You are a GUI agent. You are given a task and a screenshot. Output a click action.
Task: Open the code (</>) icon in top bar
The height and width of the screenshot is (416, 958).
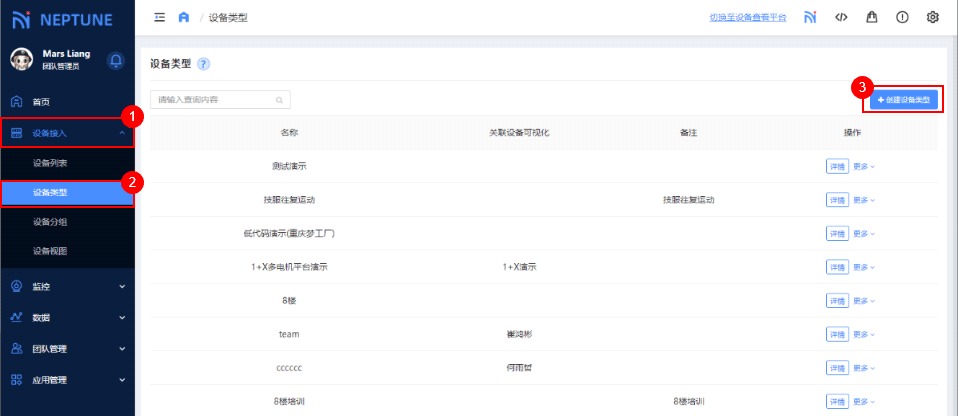point(841,18)
